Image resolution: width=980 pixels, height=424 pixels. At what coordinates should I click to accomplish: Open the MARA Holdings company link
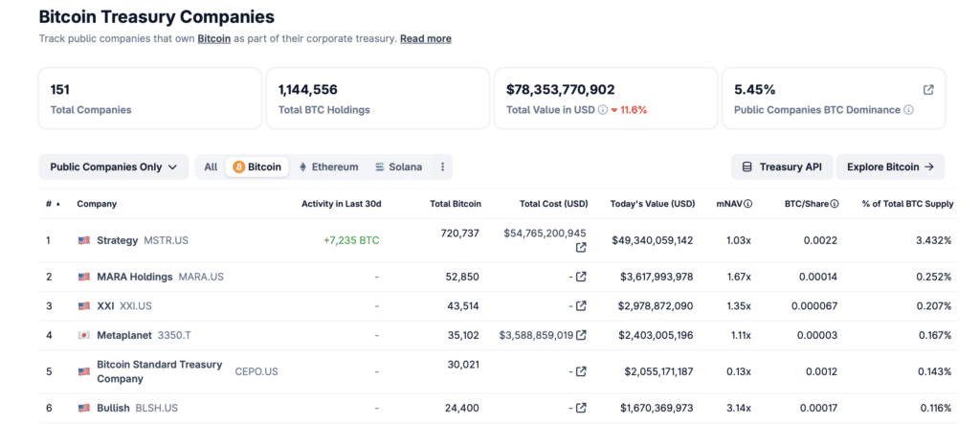(x=134, y=277)
